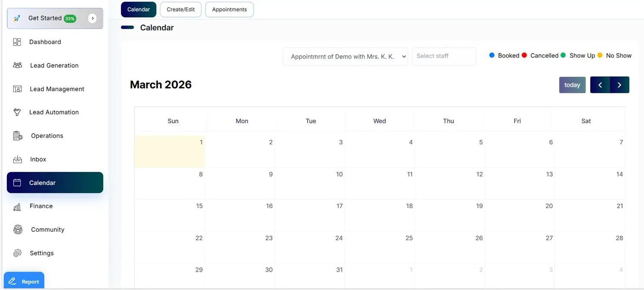Click the today button
The image size is (644, 290).
(572, 85)
